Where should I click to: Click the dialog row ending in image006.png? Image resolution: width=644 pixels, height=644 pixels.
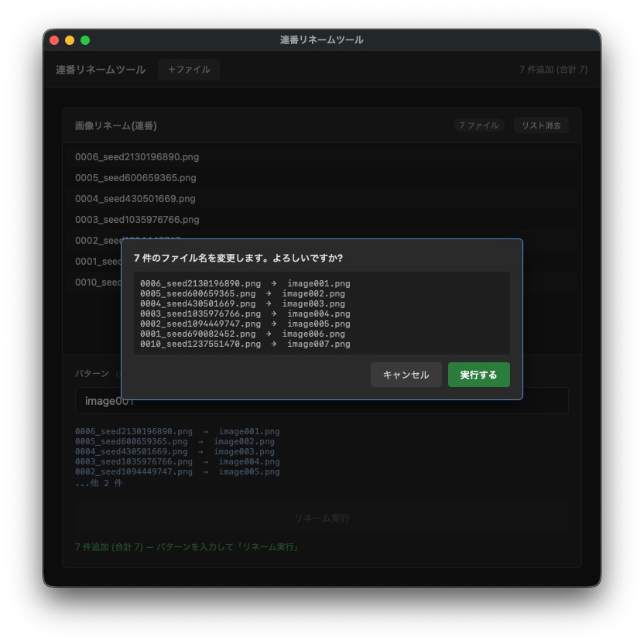pyautogui.click(x=242, y=334)
